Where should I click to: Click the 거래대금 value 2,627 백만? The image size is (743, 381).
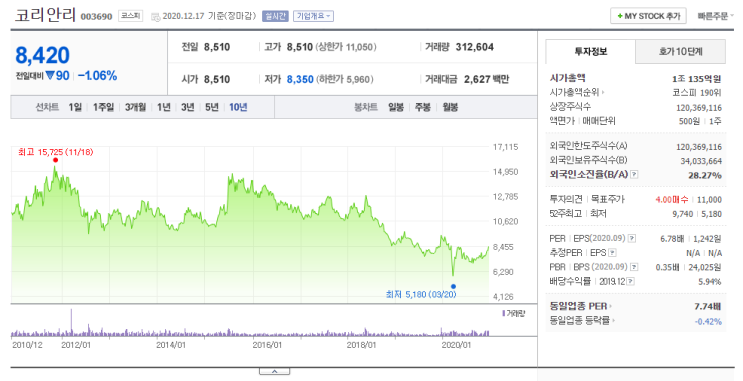point(486,79)
